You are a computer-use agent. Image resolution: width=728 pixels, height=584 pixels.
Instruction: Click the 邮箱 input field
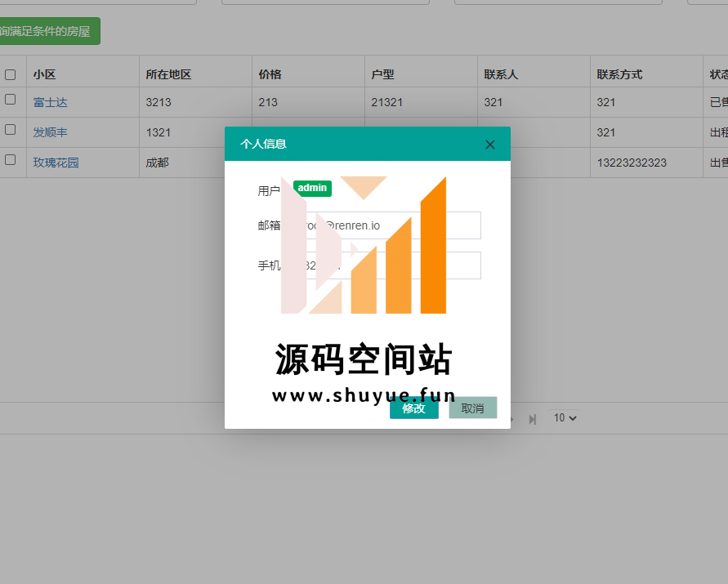[x=386, y=225]
